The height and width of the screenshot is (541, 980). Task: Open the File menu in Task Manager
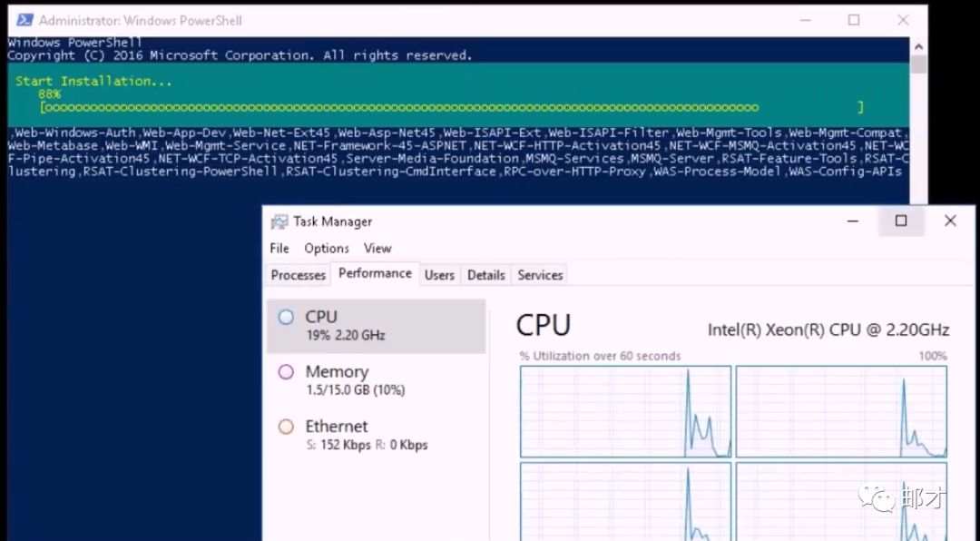279,248
